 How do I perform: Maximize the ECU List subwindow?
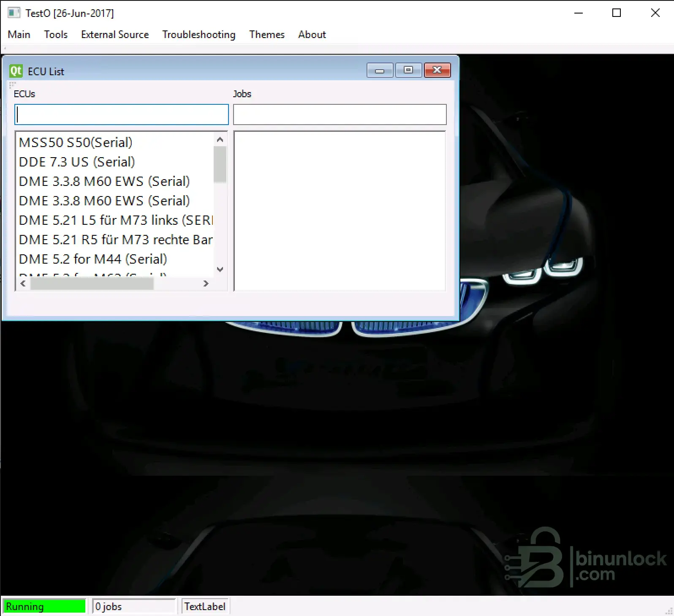coord(408,70)
